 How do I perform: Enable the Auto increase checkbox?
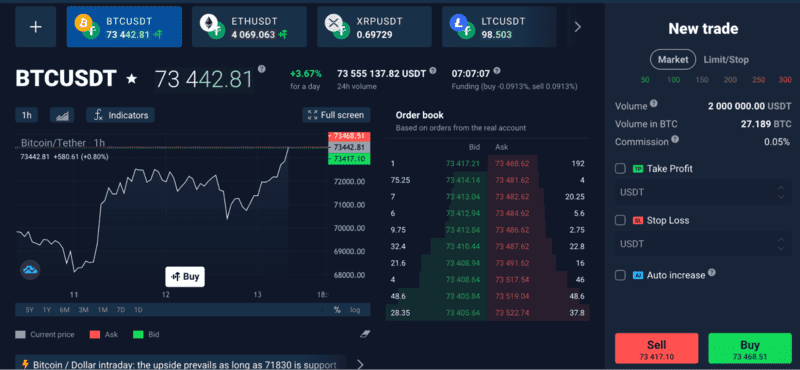[620, 275]
